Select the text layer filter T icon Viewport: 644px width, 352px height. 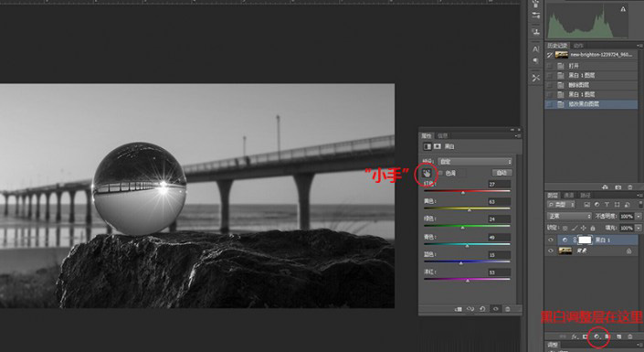point(607,205)
